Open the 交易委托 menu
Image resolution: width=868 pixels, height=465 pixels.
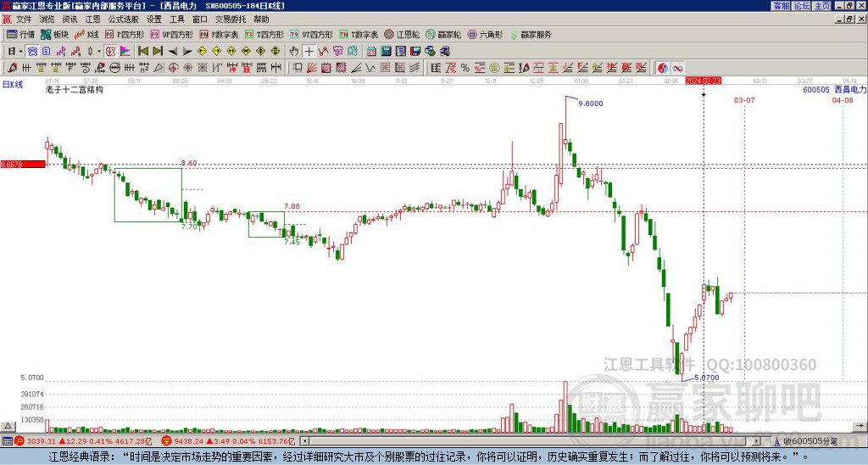(x=231, y=20)
